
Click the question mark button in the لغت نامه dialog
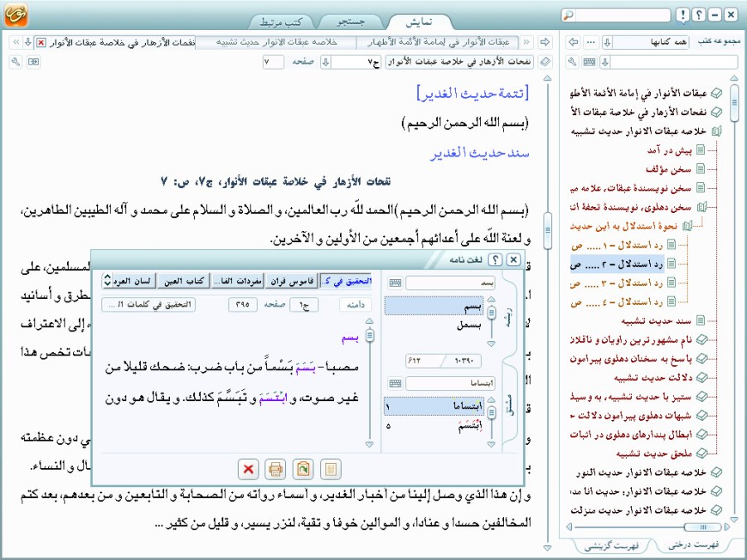point(496,259)
